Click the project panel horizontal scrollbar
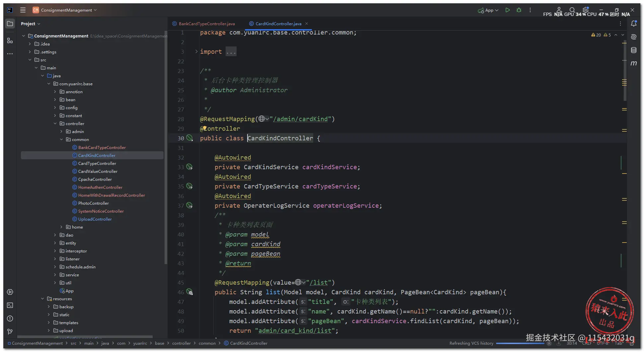The image size is (644, 352). click(x=85, y=337)
